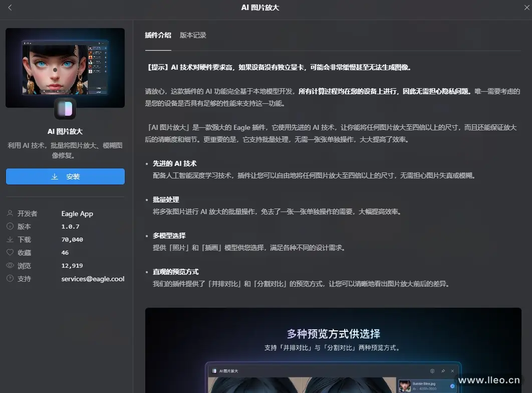Screen dimensions: 532x393
Task: Open the services@eagle.cool support email link
Action: click(x=93, y=279)
